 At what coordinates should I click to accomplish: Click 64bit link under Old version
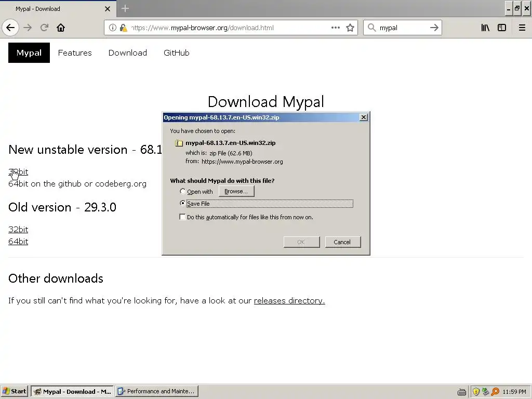[18, 241]
